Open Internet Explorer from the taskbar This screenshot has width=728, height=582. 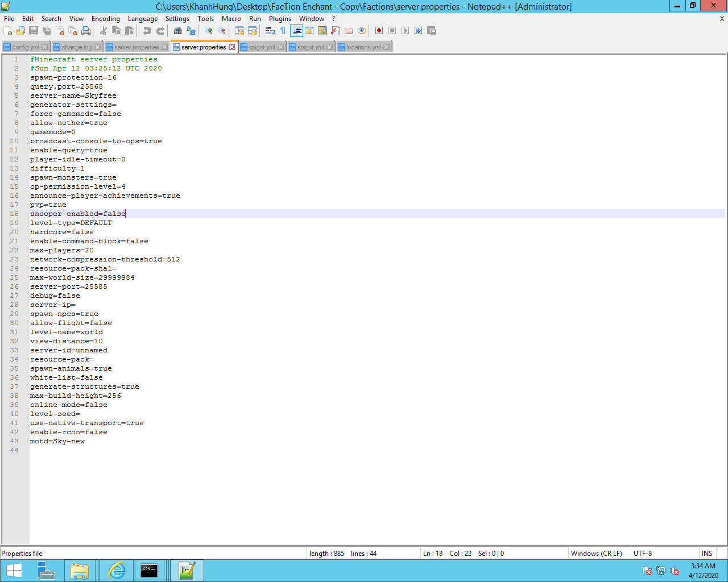click(117, 571)
